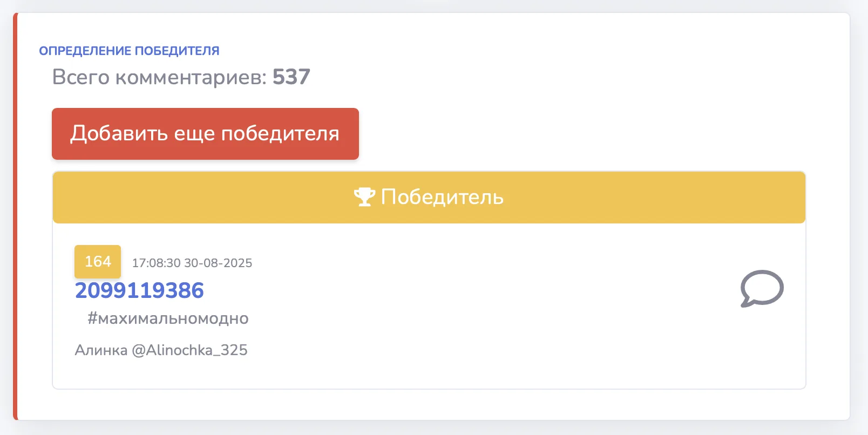
Task: Click the ОПРЕДЕЛЕНИЕ ПОБЕДИТЕЛЯ section heading
Action: (x=129, y=51)
